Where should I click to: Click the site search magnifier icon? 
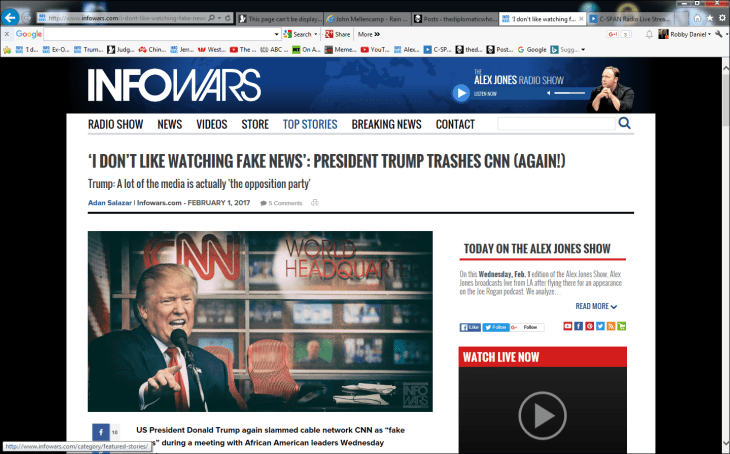pyautogui.click(x=624, y=123)
